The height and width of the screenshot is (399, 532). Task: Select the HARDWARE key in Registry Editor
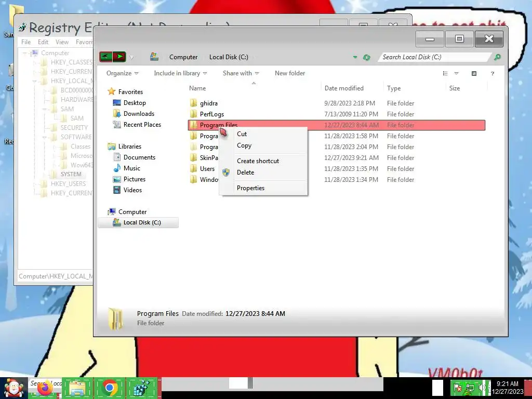pos(76,99)
